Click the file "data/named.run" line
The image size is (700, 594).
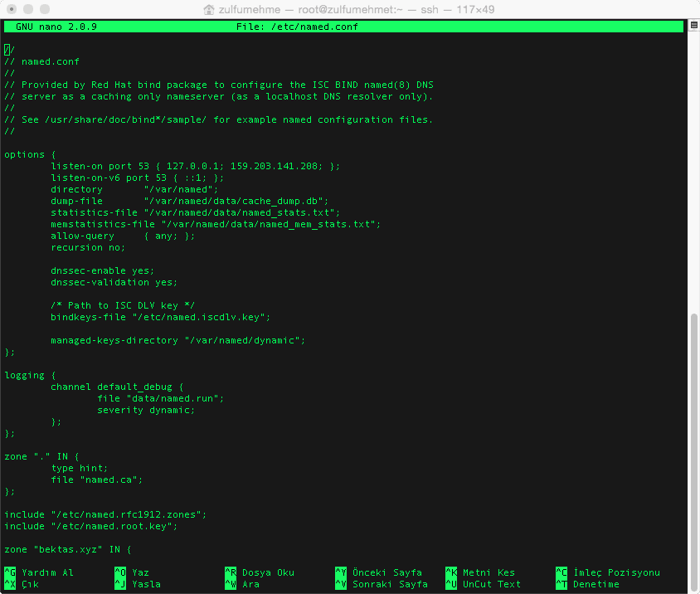pos(161,398)
